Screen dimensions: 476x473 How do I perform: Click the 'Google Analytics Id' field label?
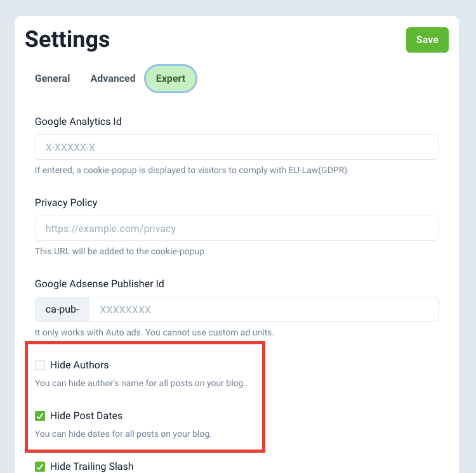pyautogui.click(x=78, y=121)
